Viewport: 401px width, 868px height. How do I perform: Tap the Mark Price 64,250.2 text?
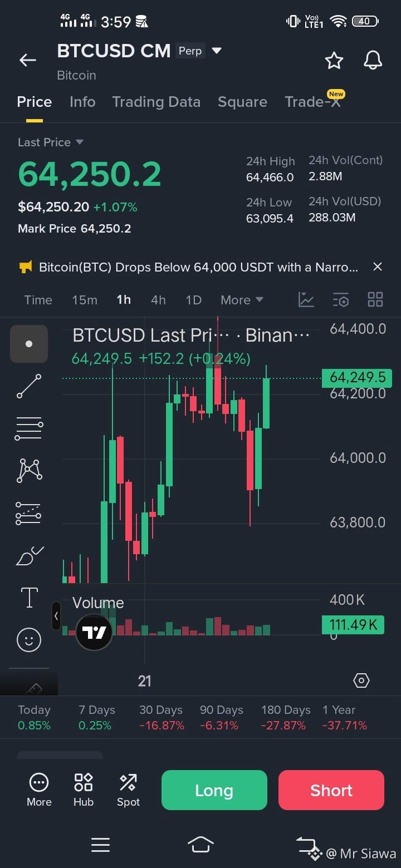(x=75, y=229)
